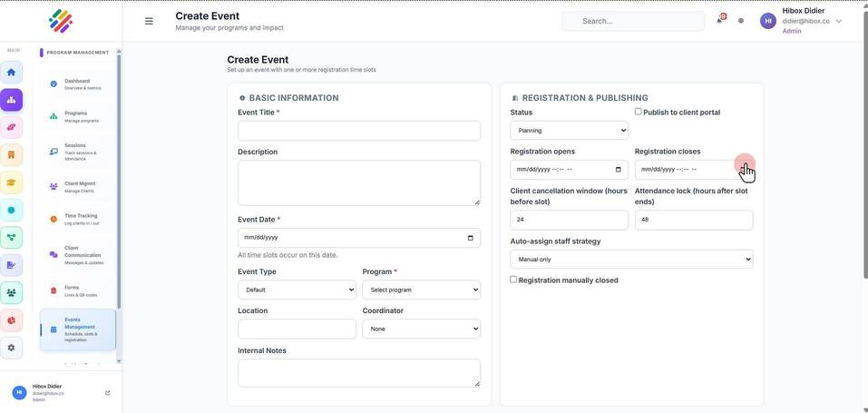Open Client Mgmnt in the sidebar
Viewport: 868px width, 413px height.
[77, 187]
